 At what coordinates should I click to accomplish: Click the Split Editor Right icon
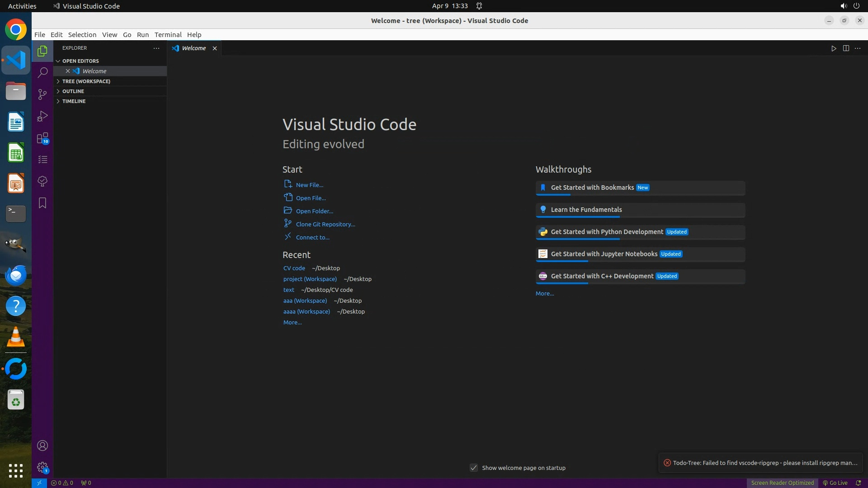click(846, 48)
